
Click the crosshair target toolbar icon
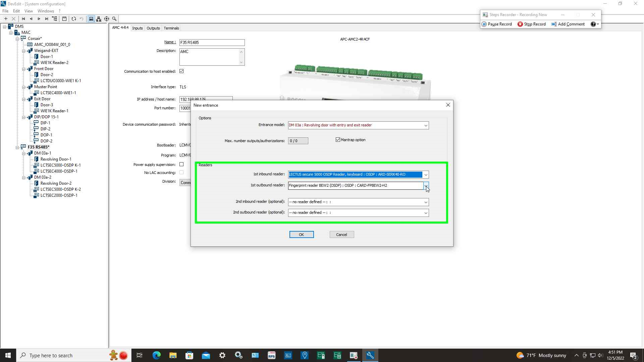pos(107,19)
